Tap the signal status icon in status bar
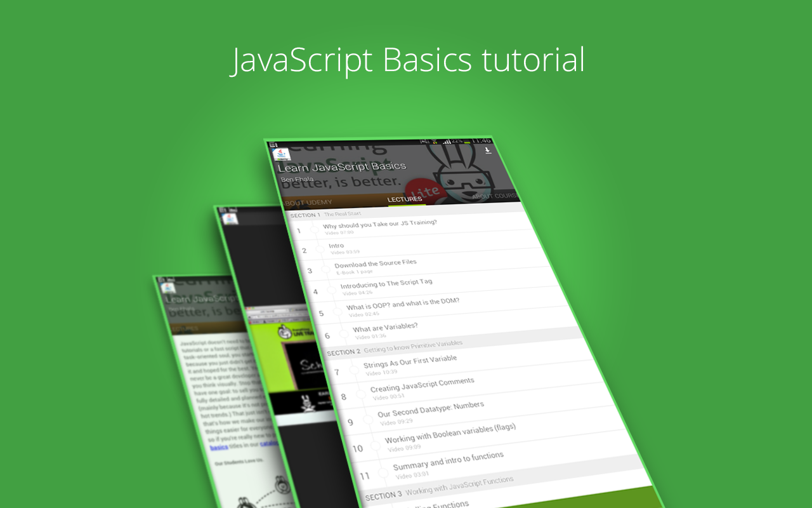812x508 pixels. pos(448,140)
